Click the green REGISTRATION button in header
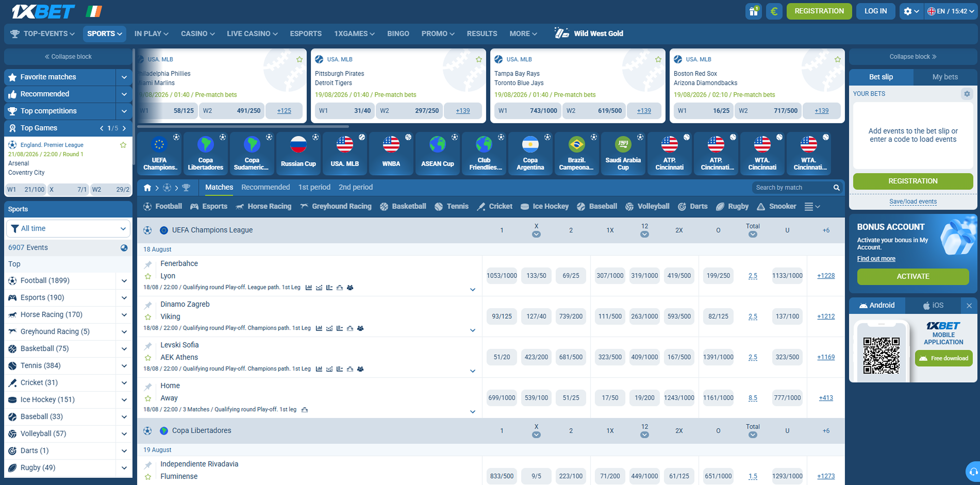Image resolution: width=980 pixels, height=485 pixels. (819, 11)
